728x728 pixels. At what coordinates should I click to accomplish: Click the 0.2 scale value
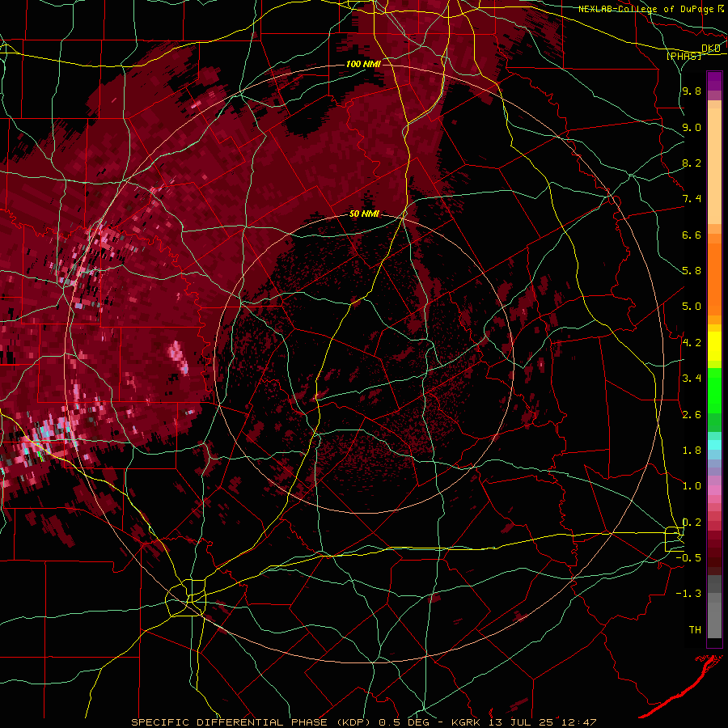pyautogui.click(x=692, y=523)
